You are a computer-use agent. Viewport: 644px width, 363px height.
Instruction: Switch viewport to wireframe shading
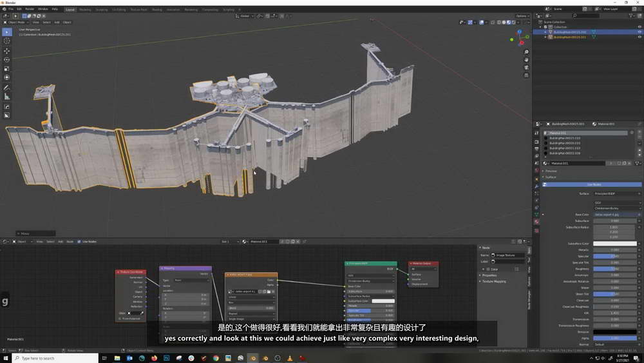(x=499, y=22)
